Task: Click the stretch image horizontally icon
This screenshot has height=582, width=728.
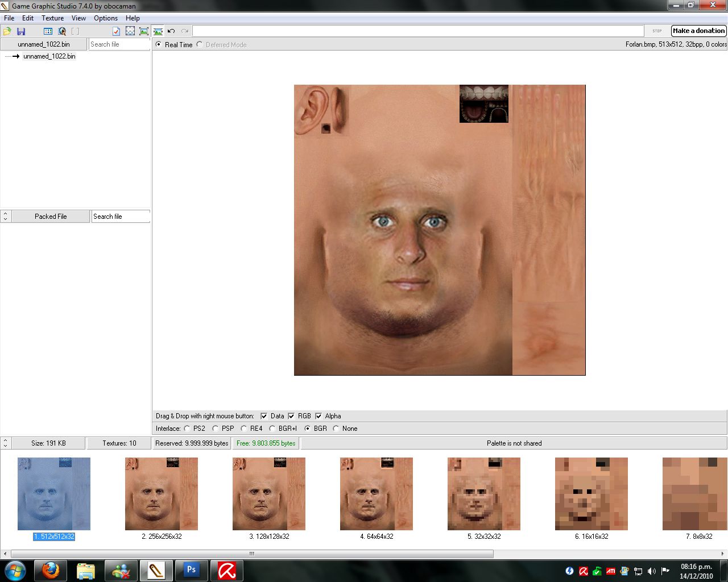Action: pos(158,31)
